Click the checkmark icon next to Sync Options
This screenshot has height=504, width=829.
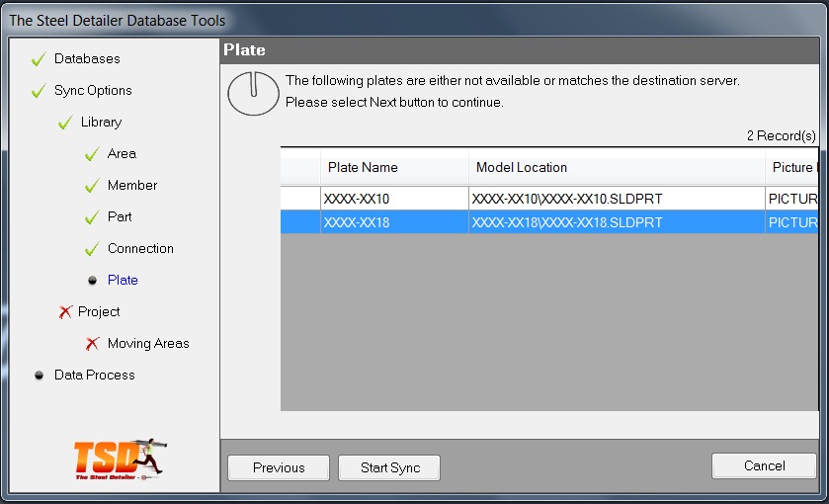click(x=39, y=91)
